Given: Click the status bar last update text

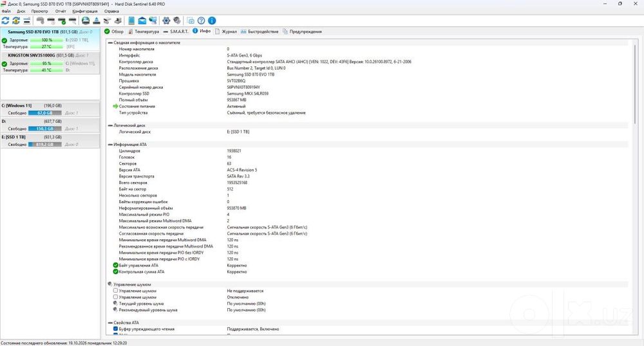Looking at the screenshot, I should 64,343.
